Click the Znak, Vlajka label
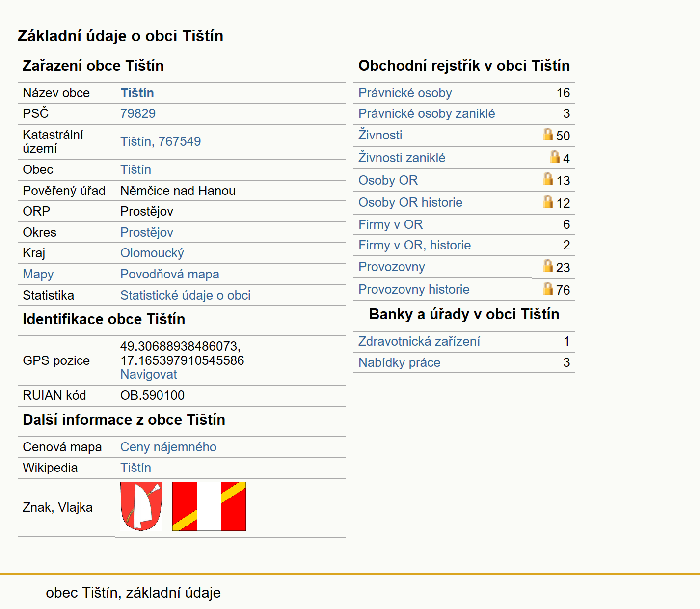This screenshot has height=609, width=700. pyautogui.click(x=57, y=507)
